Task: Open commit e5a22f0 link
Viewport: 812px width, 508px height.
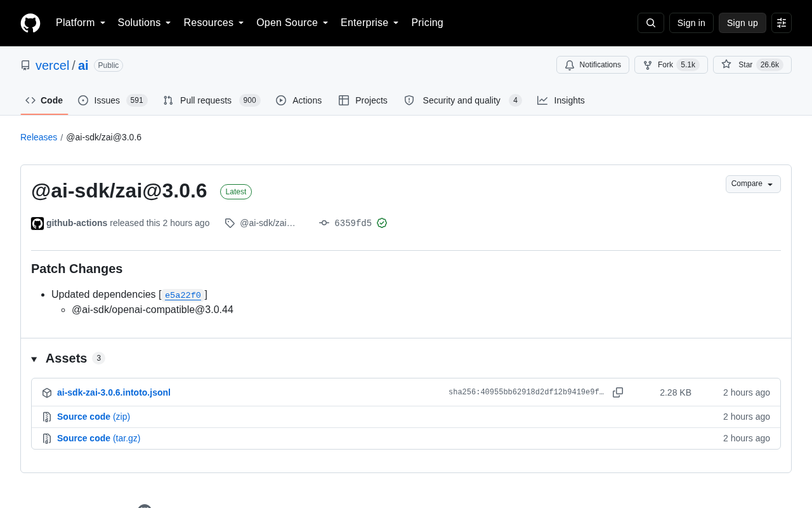Action: (x=183, y=295)
